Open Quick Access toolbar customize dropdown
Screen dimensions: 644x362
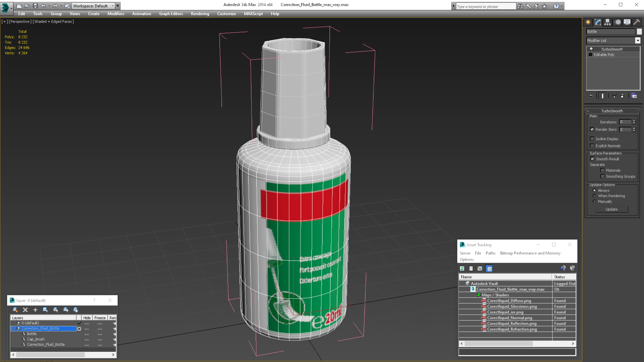point(118,6)
